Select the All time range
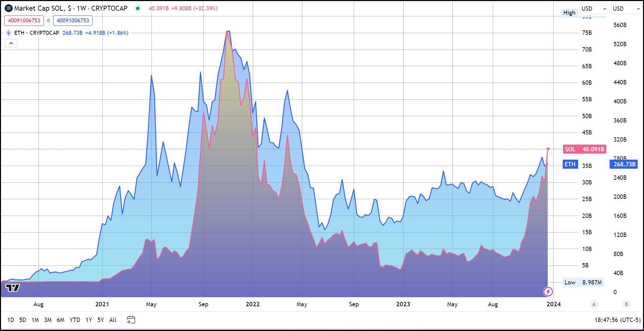The image size is (644, 331). [113, 320]
